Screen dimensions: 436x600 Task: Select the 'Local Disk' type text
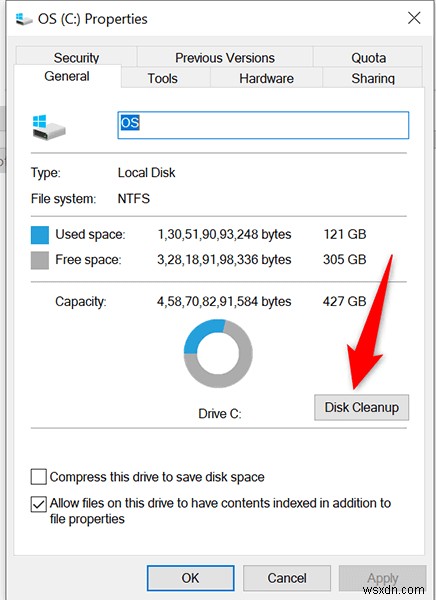[x=146, y=173]
